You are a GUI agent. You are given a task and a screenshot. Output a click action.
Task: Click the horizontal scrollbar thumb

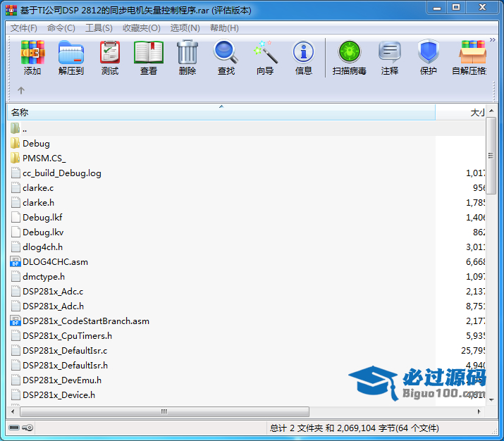(x=164, y=411)
